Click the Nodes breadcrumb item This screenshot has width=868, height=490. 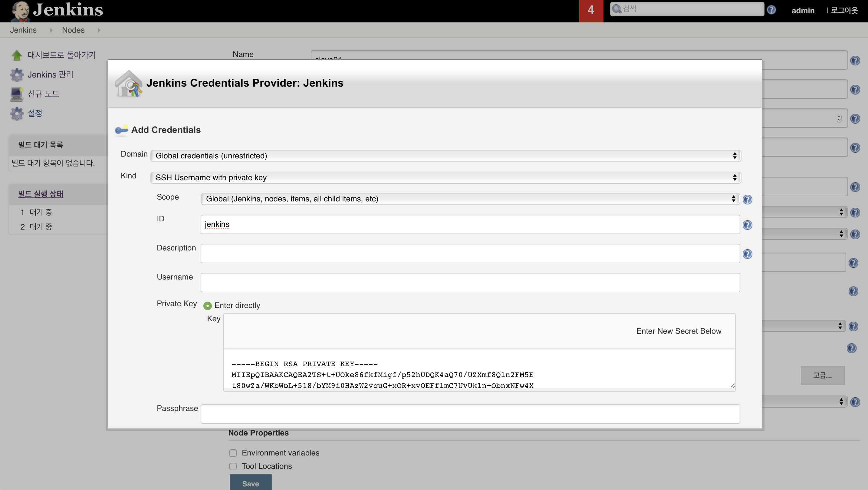[73, 30]
